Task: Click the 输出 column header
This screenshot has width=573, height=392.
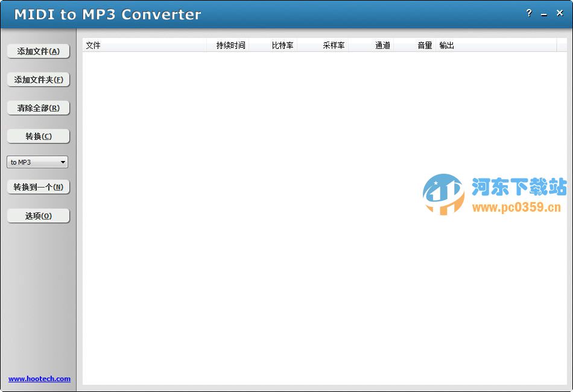Action: [447, 45]
